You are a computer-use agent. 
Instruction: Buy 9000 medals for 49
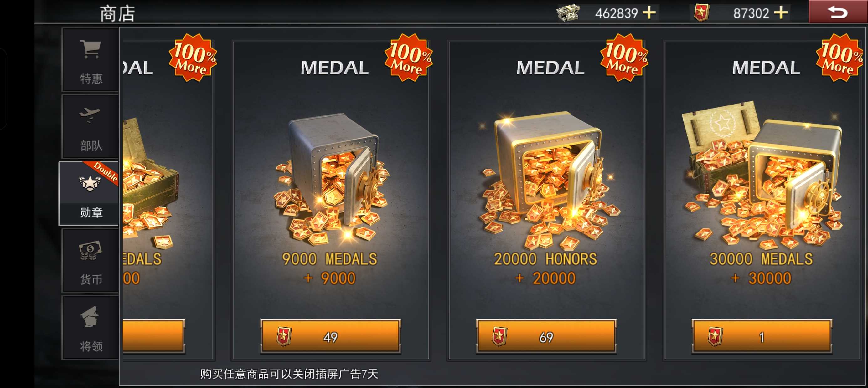pos(330,336)
